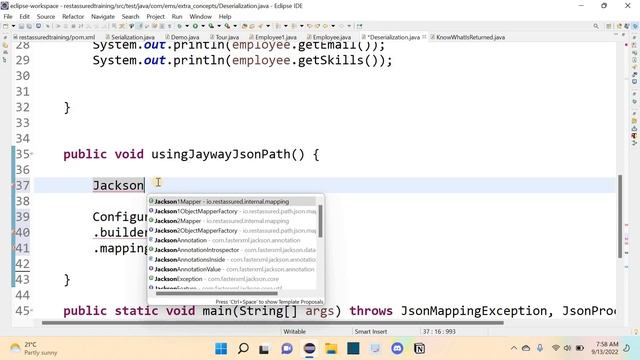
Task: Switch to the Employee.java tab
Action: point(329,37)
